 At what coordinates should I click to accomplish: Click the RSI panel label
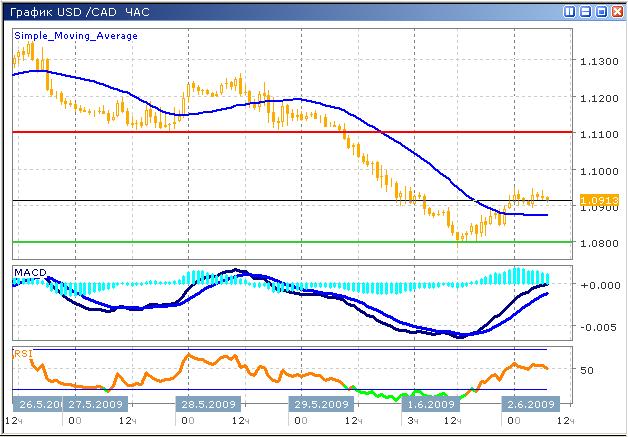coord(22,353)
